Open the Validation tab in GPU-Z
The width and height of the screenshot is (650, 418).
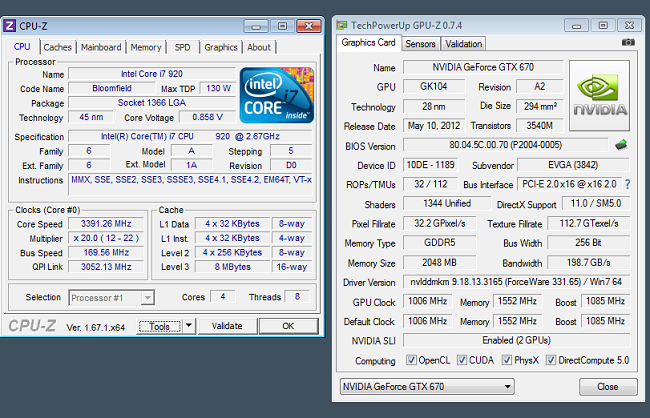click(463, 44)
